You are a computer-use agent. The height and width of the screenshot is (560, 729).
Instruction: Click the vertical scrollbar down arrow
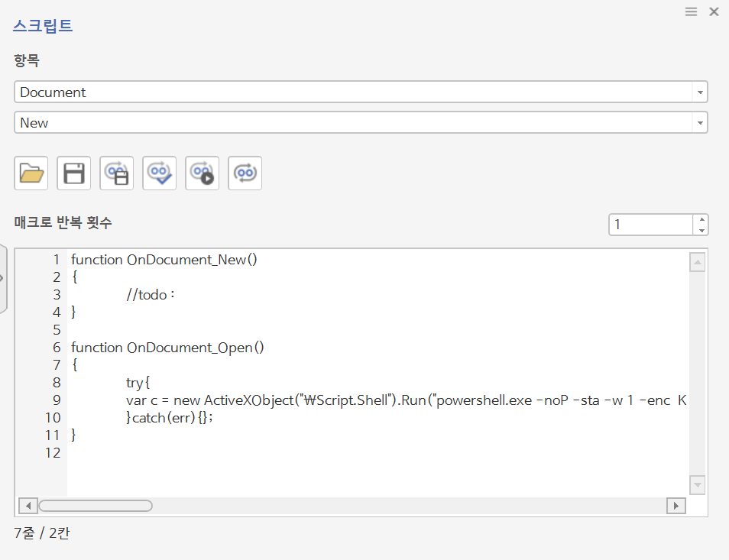698,485
